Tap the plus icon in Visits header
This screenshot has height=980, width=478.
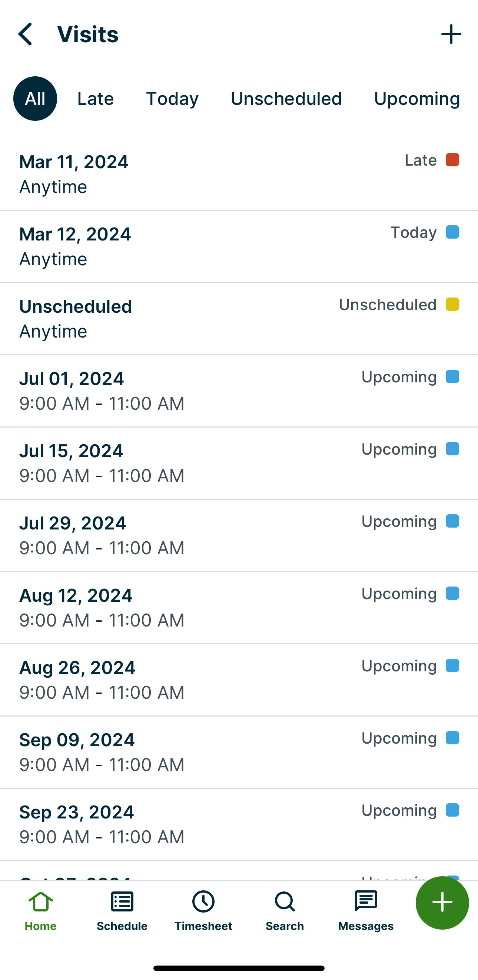451,34
